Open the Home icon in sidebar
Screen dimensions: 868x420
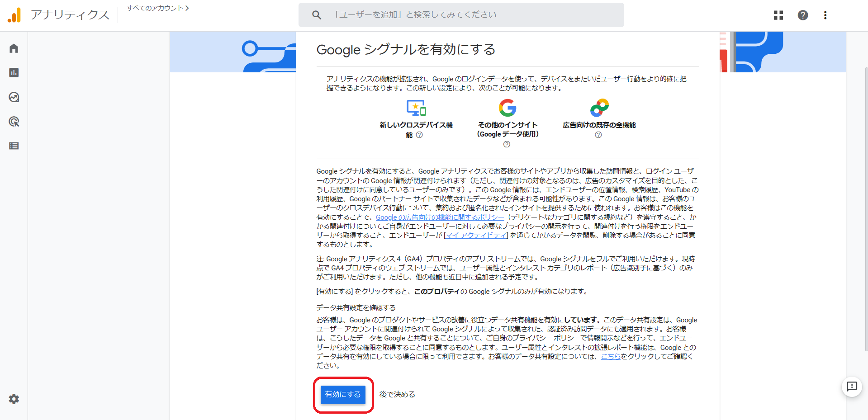pos(14,48)
